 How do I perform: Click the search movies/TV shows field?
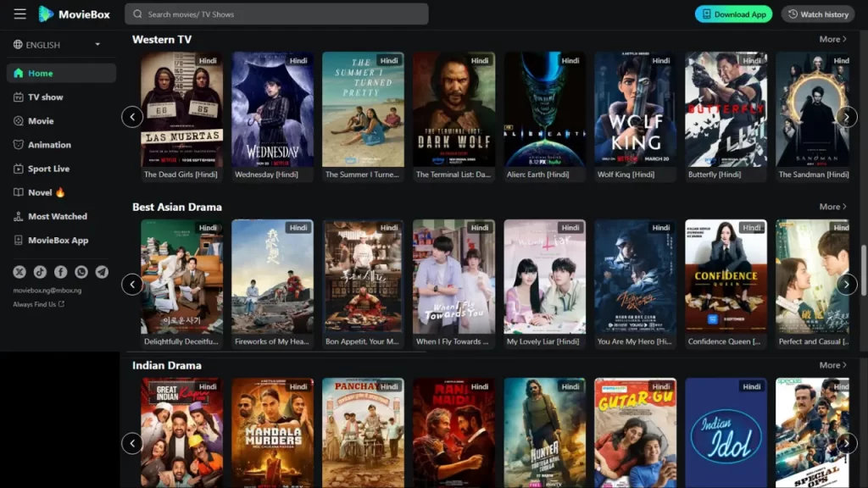coord(277,14)
